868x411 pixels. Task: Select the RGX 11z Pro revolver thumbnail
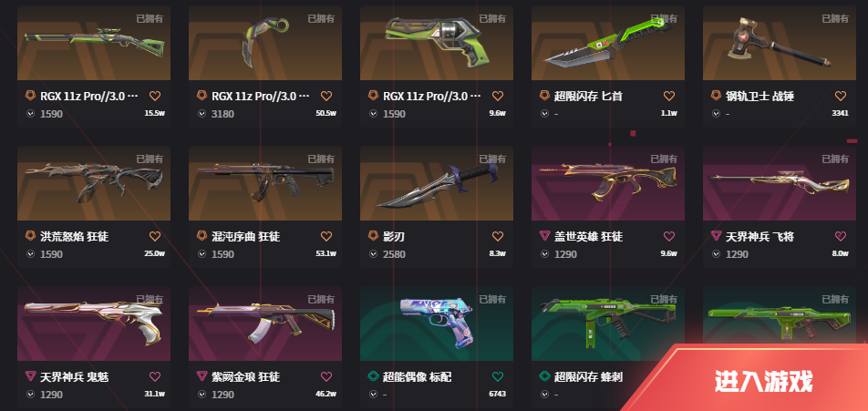tap(436, 43)
